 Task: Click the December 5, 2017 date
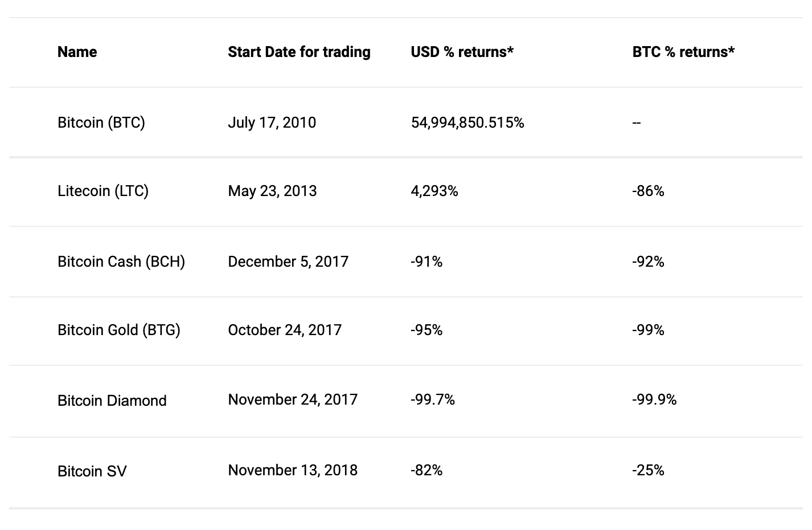(x=288, y=262)
